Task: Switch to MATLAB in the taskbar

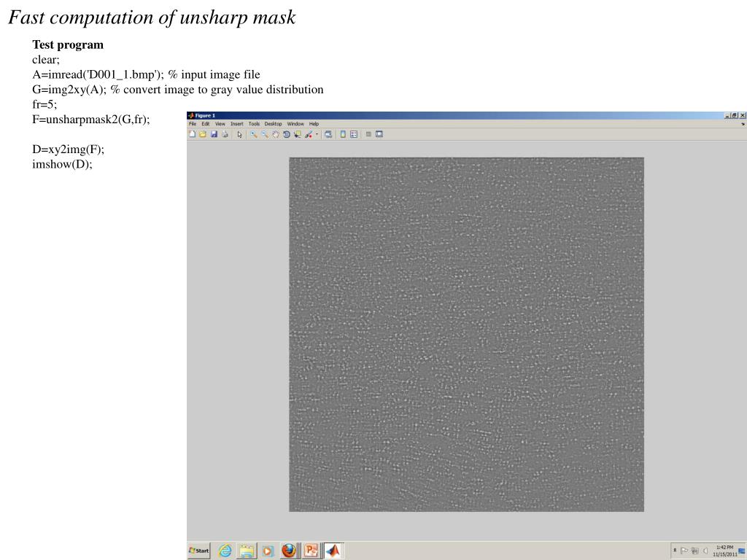Action: click(x=333, y=551)
